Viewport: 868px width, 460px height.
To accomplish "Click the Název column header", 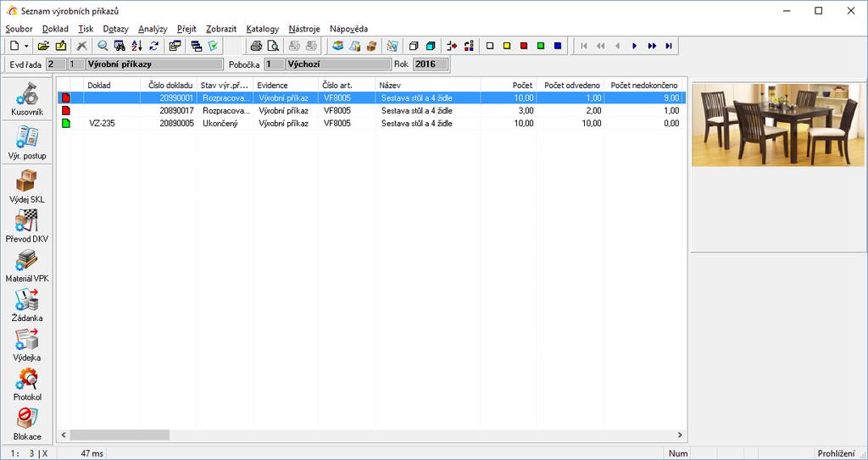I will pos(428,86).
